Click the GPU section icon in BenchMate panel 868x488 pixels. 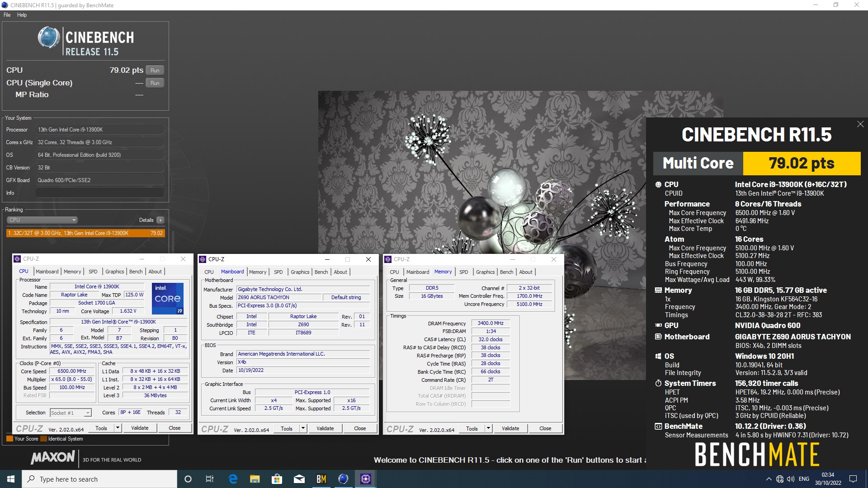click(658, 325)
